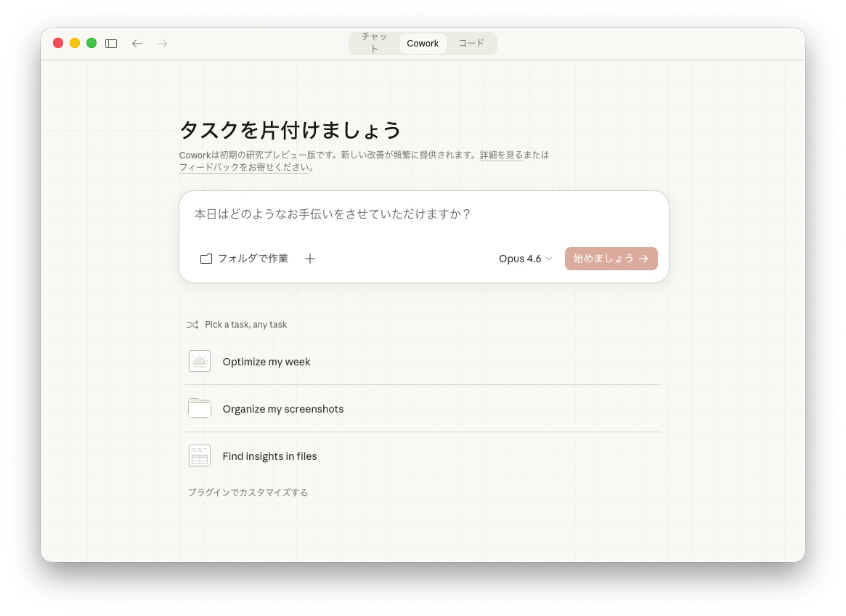This screenshot has width=846, height=616.
Task: Click the Optimize my week sunrise icon
Action: point(200,361)
